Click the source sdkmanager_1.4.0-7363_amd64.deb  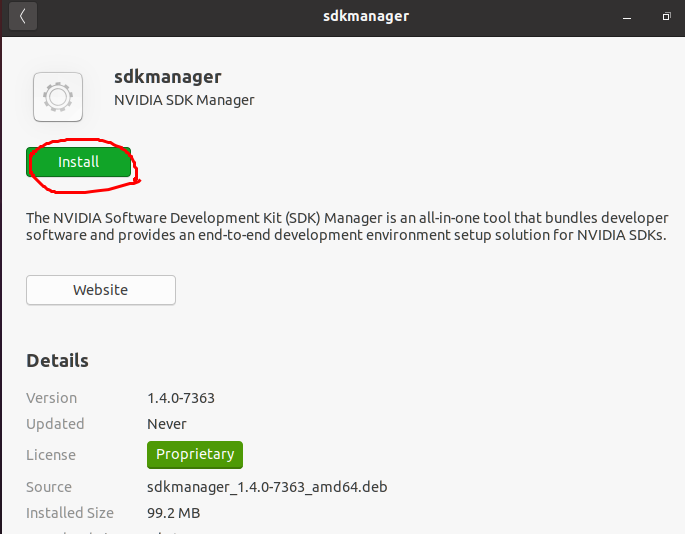click(x=267, y=487)
